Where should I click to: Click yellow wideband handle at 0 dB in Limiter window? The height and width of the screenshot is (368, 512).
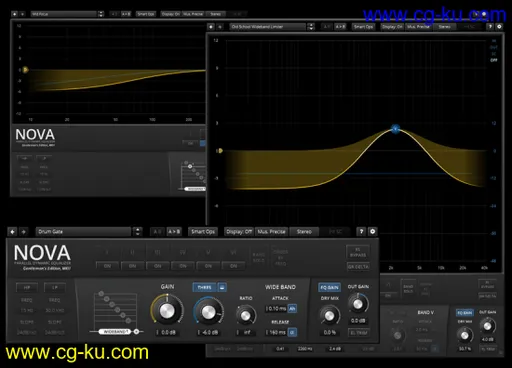pos(220,151)
